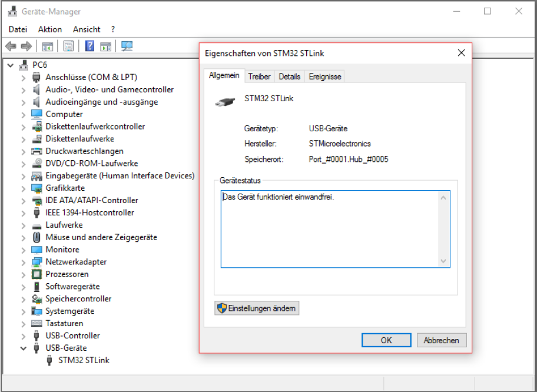Click the STM32 STLink device icon in tree
The image size is (537, 392).
coord(49,360)
